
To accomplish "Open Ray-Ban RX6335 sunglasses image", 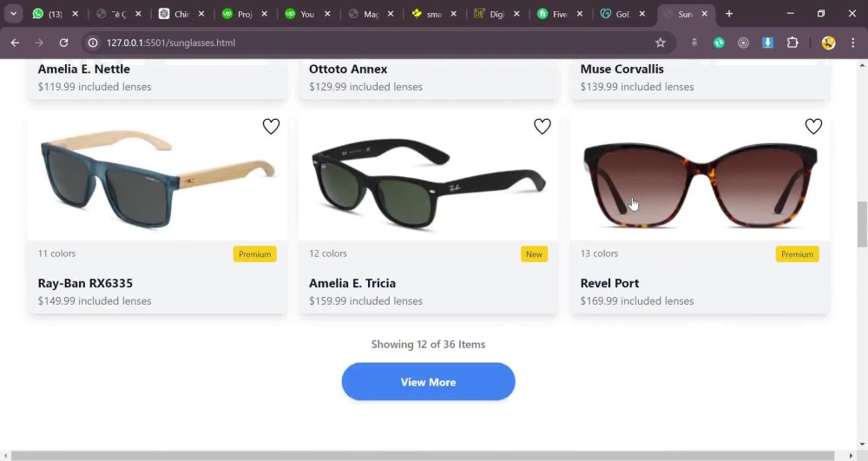I will (x=157, y=179).
